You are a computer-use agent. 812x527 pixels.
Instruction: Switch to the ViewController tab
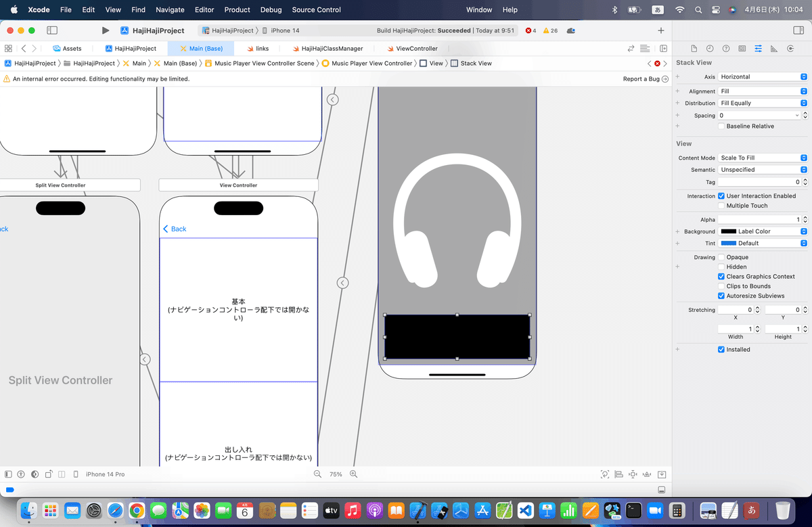pyautogui.click(x=411, y=49)
